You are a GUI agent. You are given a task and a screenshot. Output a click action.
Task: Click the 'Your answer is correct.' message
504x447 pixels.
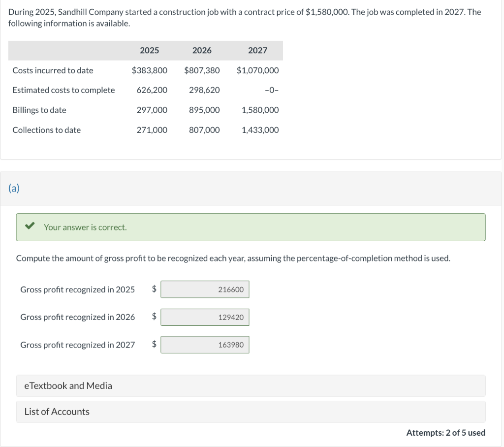click(85, 227)
